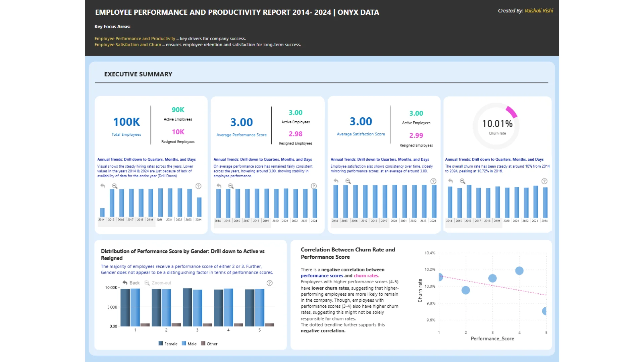Select Male bar for performance score 5
Viewport: 644px width, 362px height.
click(260, 307)
